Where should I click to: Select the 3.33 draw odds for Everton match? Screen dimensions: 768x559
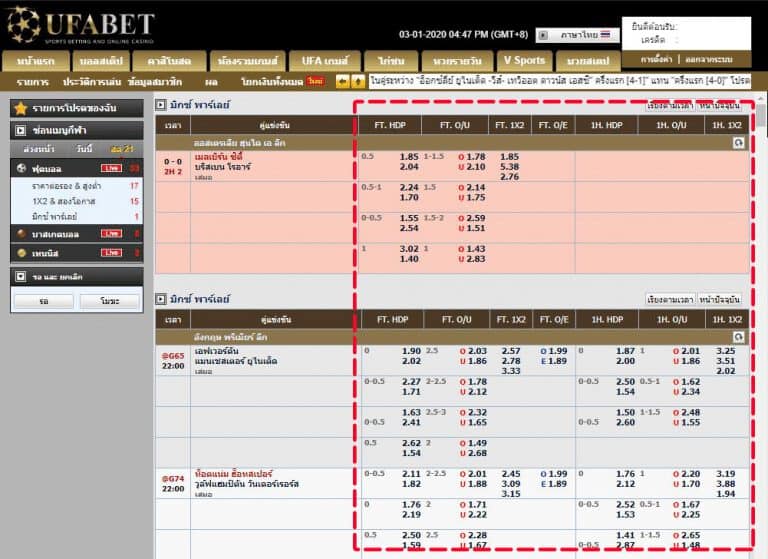coord(511,371)
